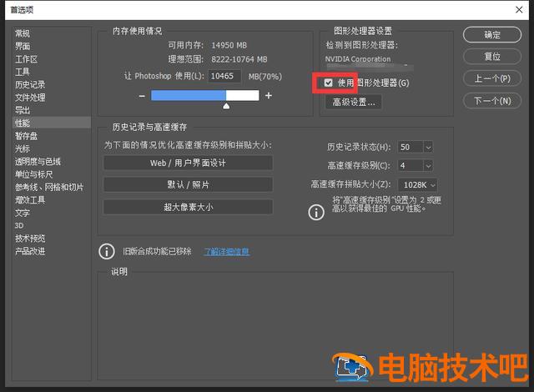Open the 常规 preferences category

[x=23, y=33]
